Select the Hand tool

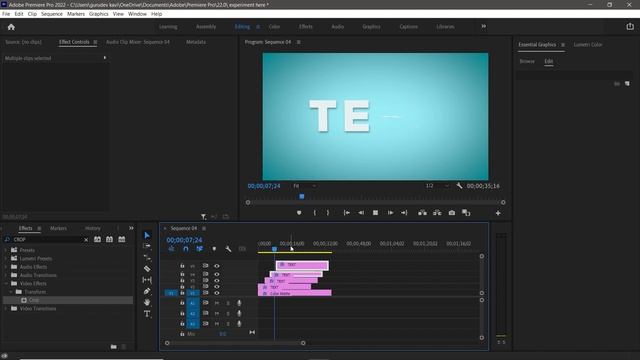pos(147,302)
